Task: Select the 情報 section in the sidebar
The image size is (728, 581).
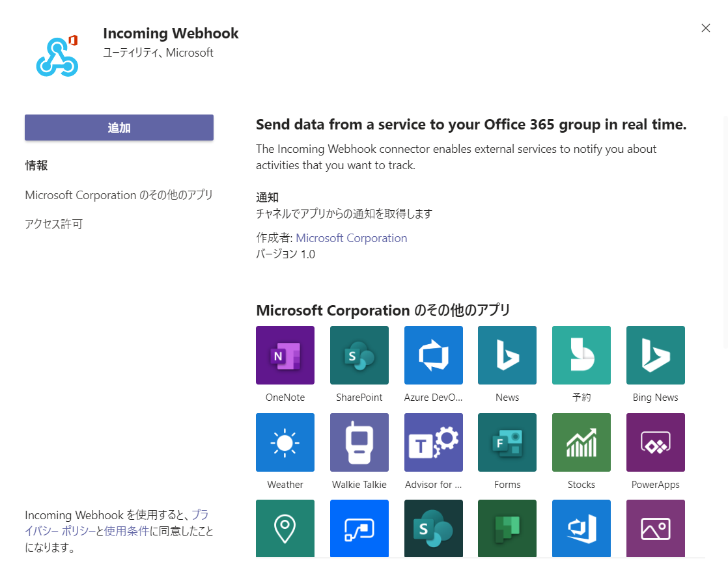Action: click(36, 166)
